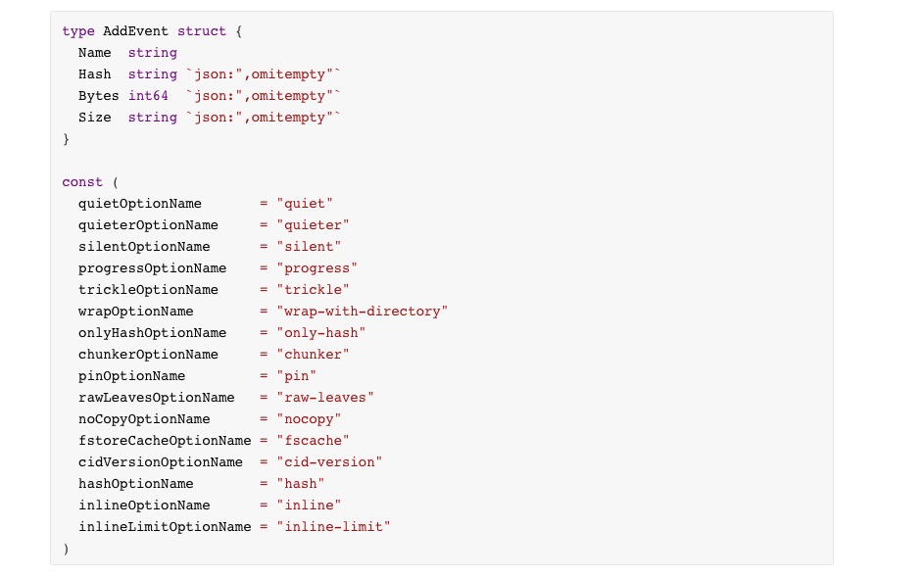
Task: Click the "progress" string literal
Action: (x=317, y=268)
